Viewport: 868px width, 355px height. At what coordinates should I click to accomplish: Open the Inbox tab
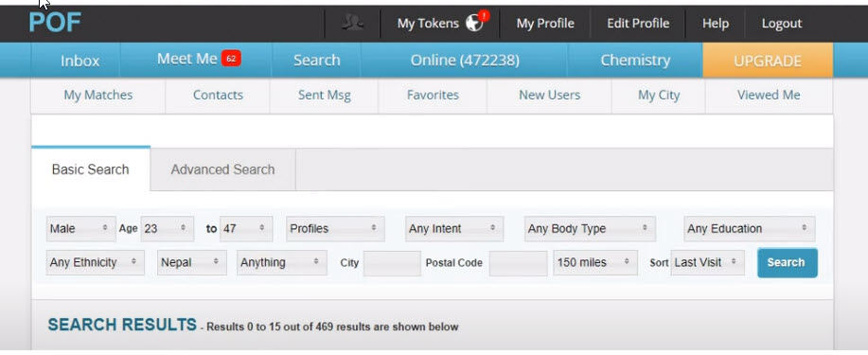[80, 61]
